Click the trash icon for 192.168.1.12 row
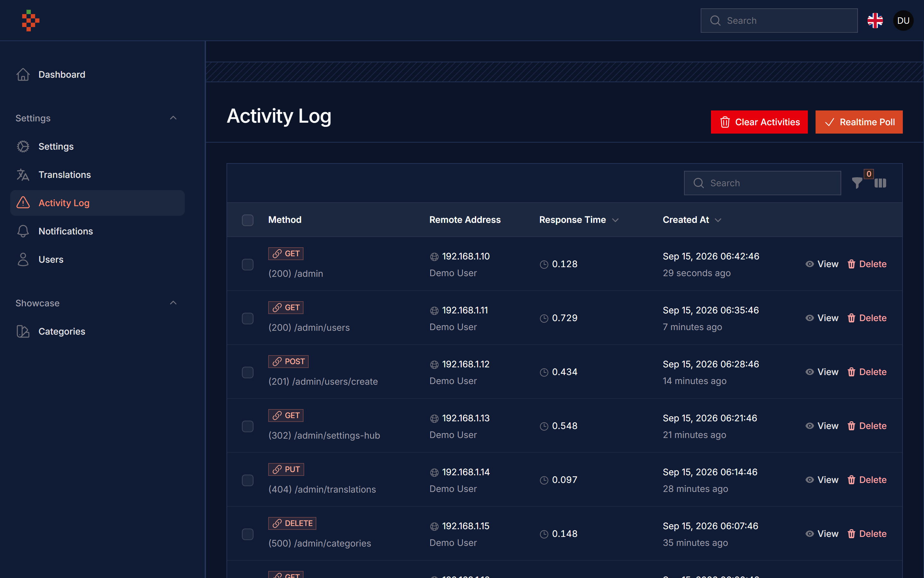The height and width of the screenshot is (578, 924). point(851,372)
